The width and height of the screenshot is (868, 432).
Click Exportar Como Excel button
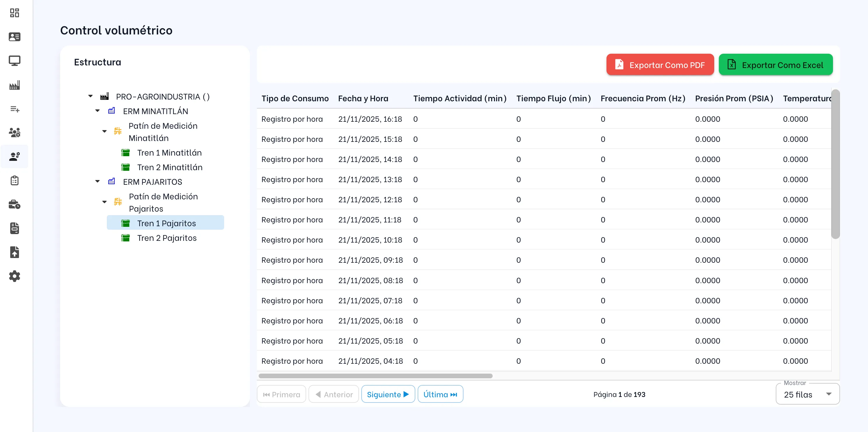pos(775,65)
